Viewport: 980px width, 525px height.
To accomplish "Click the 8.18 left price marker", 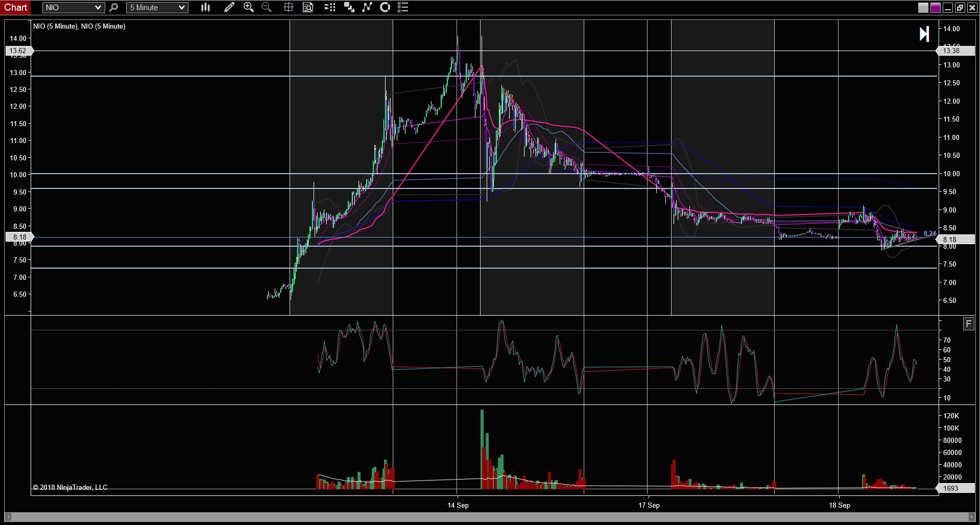I will [x=19, y=237].
